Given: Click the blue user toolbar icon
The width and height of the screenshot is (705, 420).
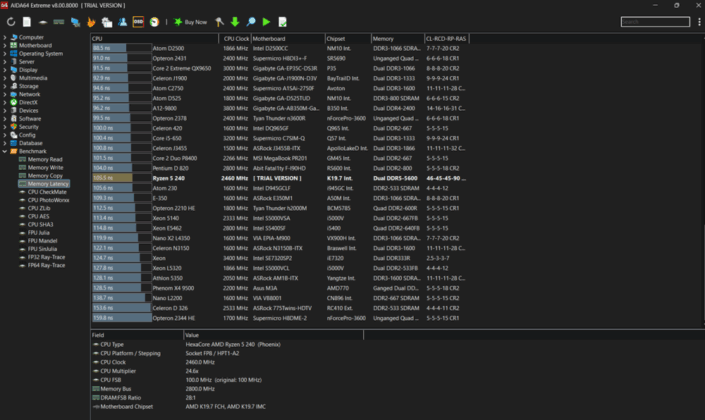Looking at the screenshot, I should [x=122, y=22].
